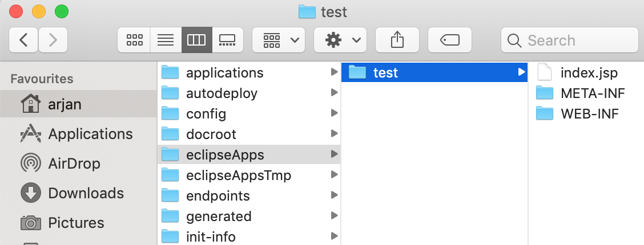Switch to list view mode
This screenshot has height=245, width=644.
point(166,40)
